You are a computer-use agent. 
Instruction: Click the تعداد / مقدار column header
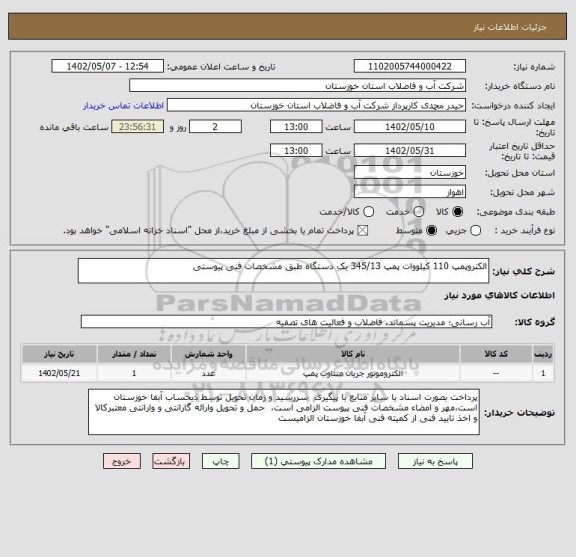(x=134, y=354)
